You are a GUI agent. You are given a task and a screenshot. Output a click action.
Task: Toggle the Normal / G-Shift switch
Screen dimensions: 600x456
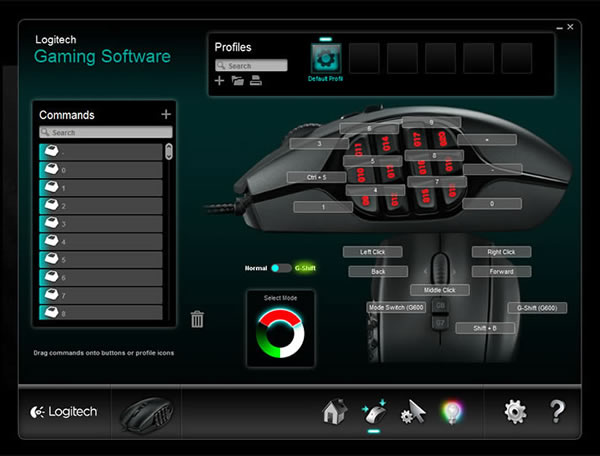tap(281, 268)
